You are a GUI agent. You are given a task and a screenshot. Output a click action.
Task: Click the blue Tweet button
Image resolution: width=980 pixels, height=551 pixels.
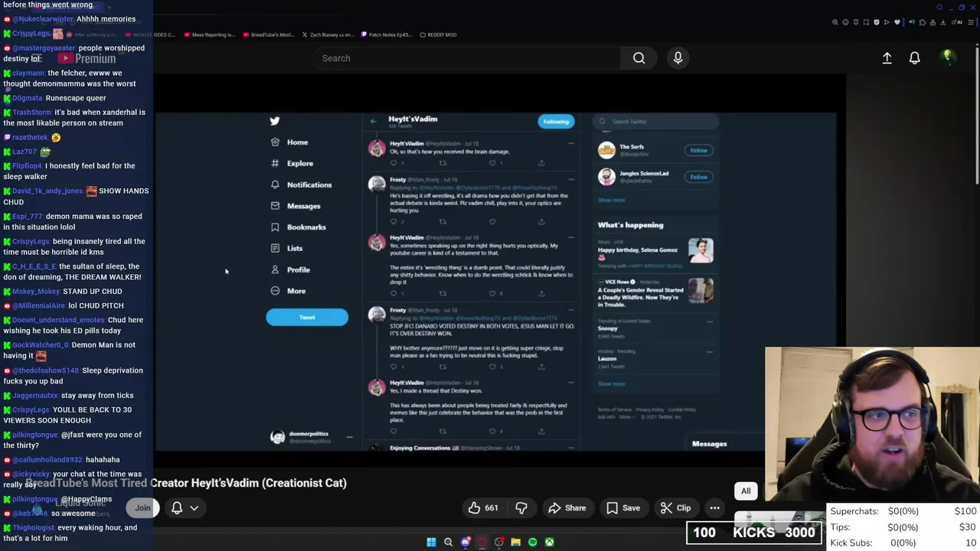point(307,317)
